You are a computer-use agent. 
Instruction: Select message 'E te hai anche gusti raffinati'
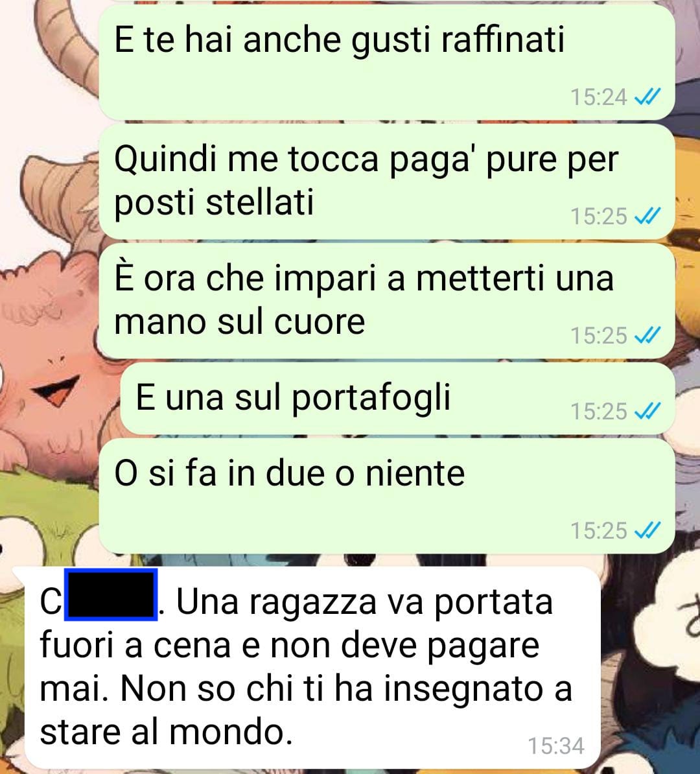387,62
